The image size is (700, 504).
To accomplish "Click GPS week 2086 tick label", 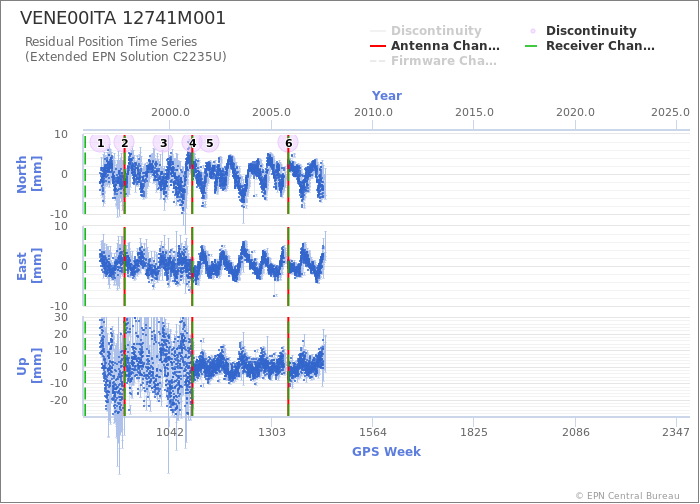I will 575,432.
